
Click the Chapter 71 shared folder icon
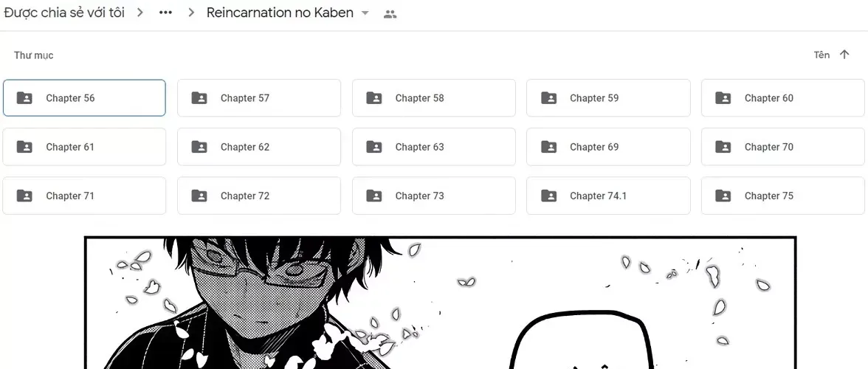coord(24,196)
